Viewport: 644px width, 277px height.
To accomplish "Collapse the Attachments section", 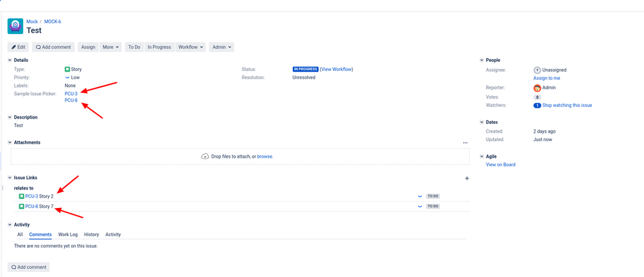I will [x=10, y=142].
